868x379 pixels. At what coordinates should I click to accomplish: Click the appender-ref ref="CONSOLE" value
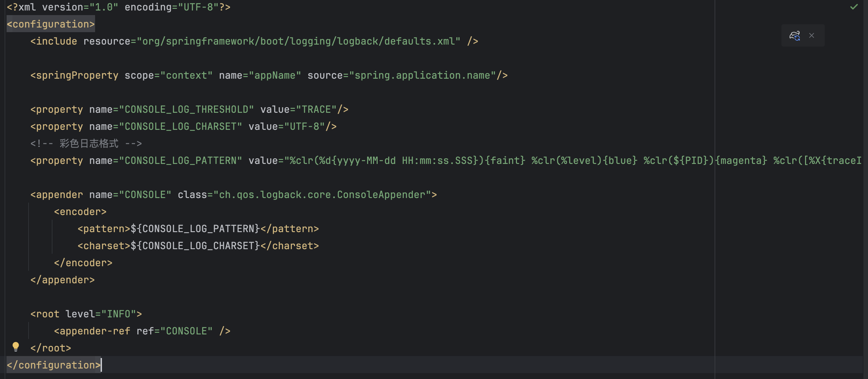[186, 331]
